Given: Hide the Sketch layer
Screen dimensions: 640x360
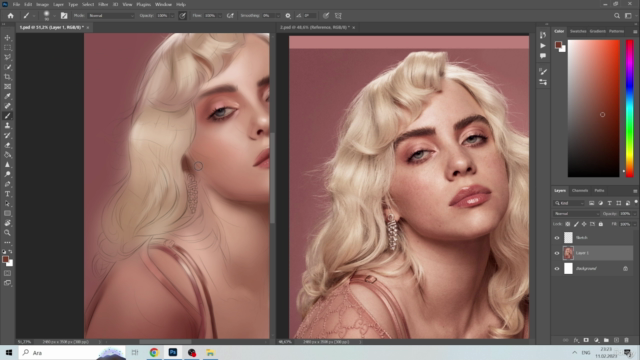Looking at the screenshot, I should 557,238.
